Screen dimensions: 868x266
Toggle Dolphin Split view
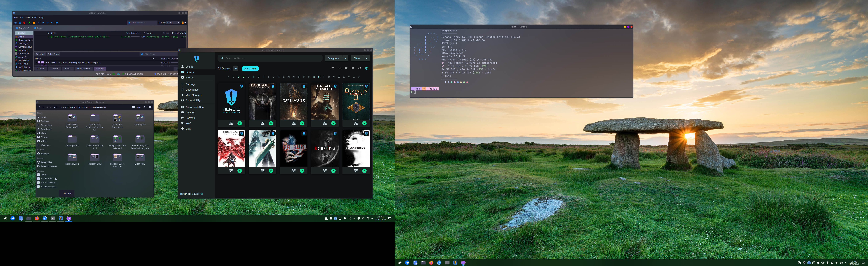click(x=136, y=107)
